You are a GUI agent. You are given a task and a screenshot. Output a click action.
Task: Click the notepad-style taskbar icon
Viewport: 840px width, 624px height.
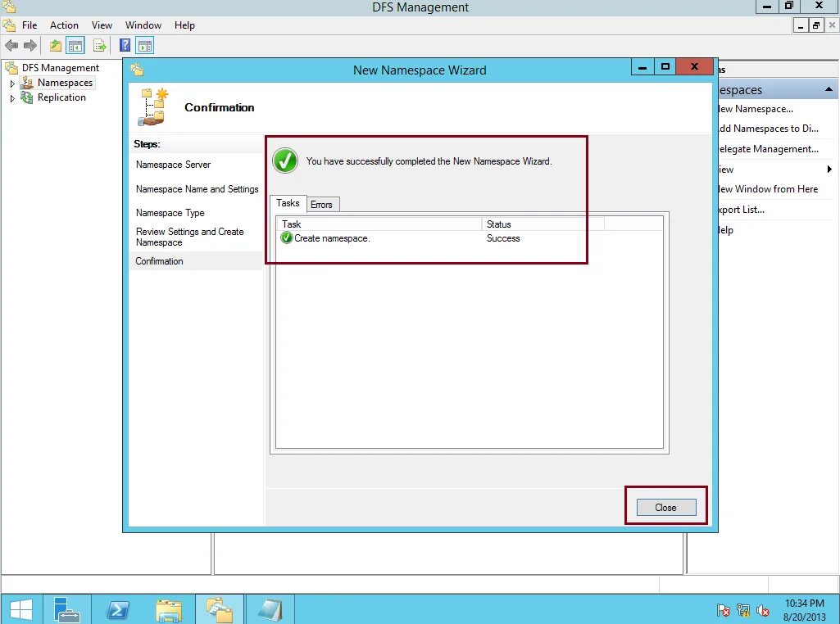(270, 609)
